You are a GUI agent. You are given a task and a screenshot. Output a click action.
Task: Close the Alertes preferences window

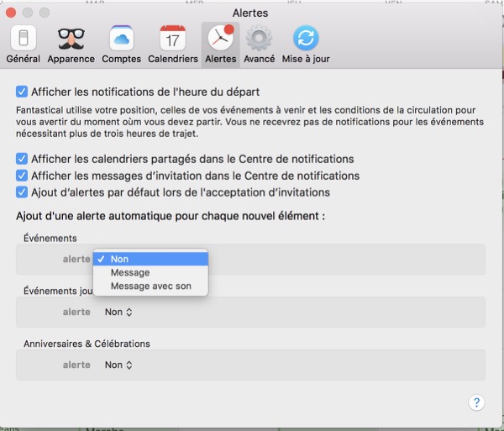(11, 13)
